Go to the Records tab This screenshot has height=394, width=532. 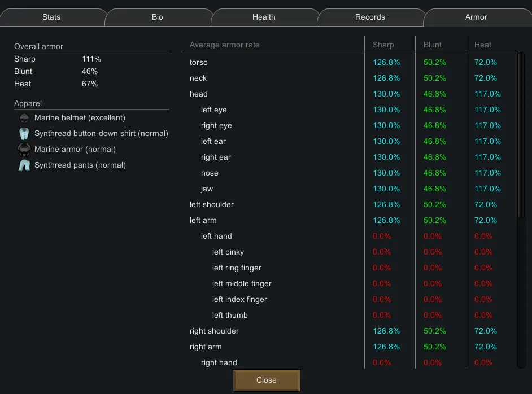(370, 17)
